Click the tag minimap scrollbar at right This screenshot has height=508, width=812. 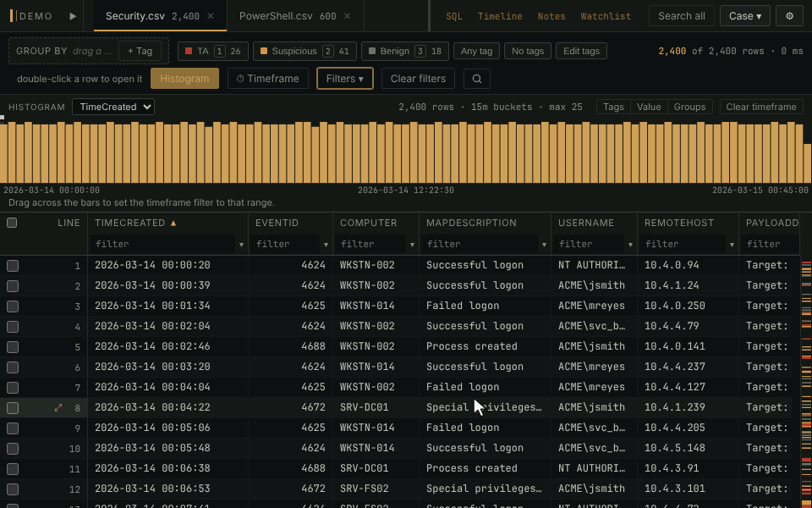click(x=806, y=381)
